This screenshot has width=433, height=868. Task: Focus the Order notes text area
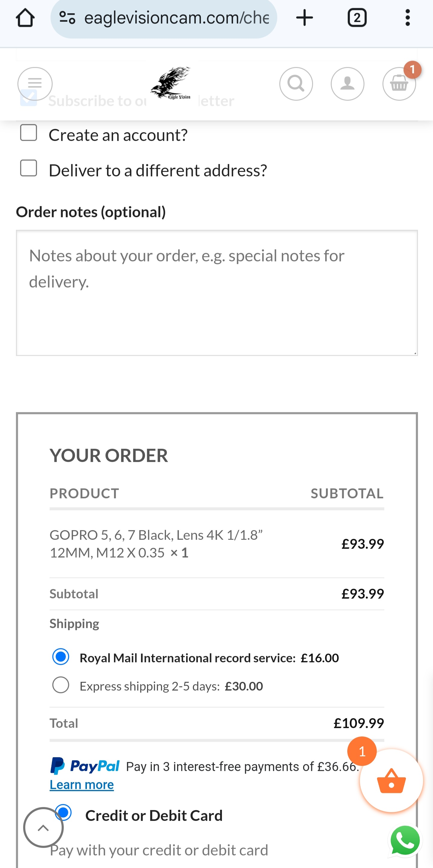(217, 293)
